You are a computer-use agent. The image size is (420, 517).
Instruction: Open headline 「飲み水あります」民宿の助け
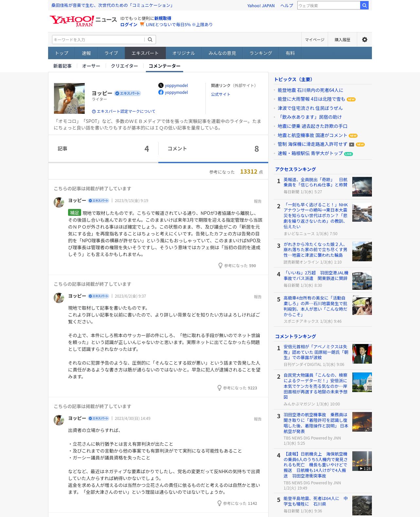pyautogui.click(x=310, y=117)
